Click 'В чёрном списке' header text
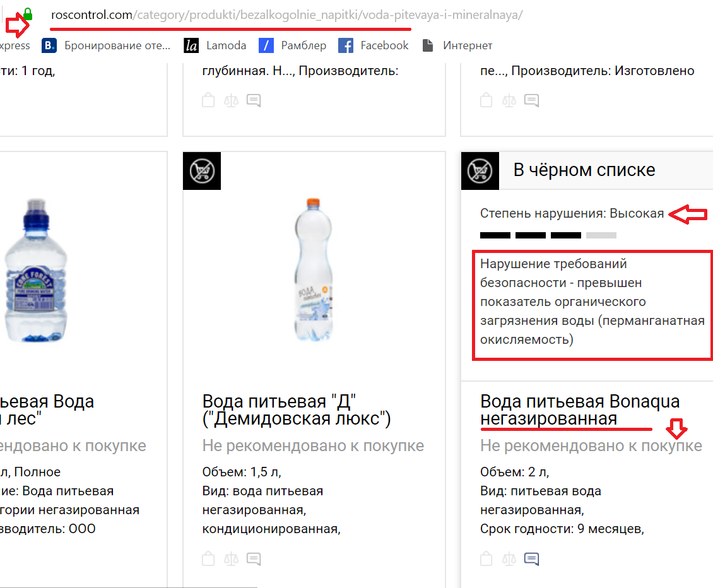This screenshot has height=588, width=713. pyautogui.click(x=584, y=170)
